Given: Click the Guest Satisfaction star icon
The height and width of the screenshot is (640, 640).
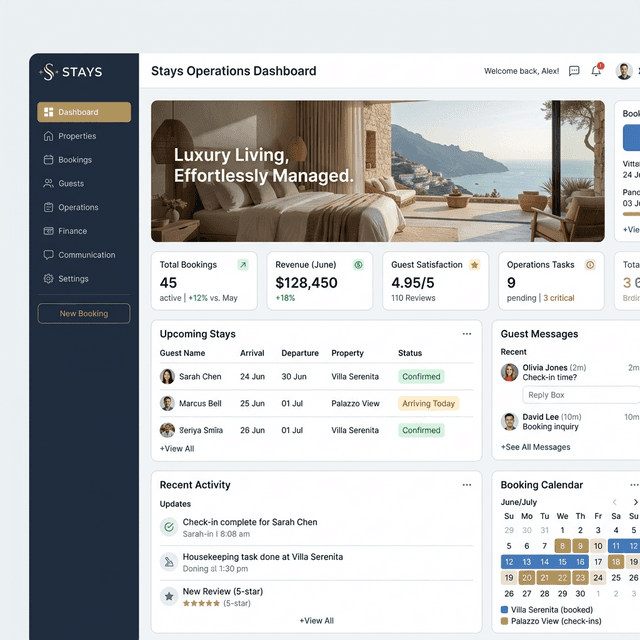Looking at the screenshot, I should (474, 265).
